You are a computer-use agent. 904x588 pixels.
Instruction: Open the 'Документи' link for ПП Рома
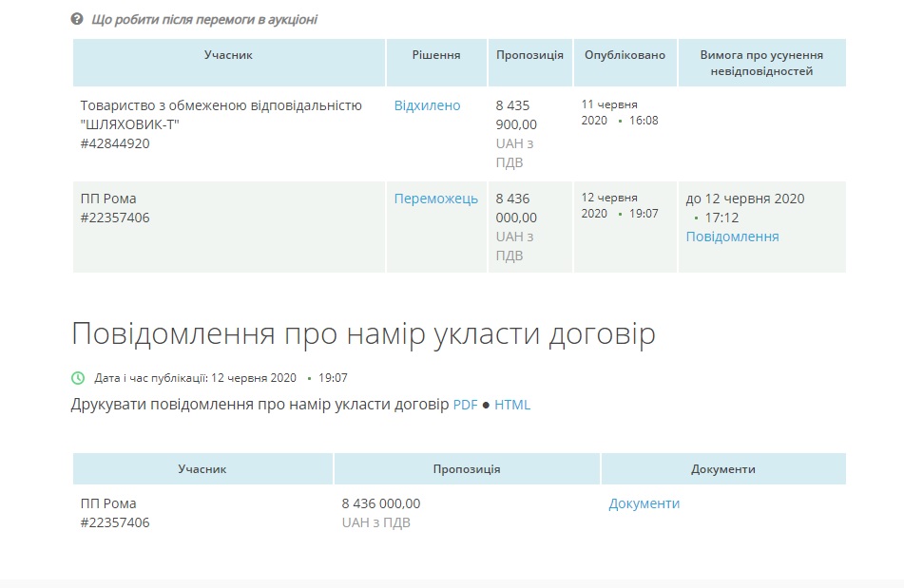click(644, 503)
